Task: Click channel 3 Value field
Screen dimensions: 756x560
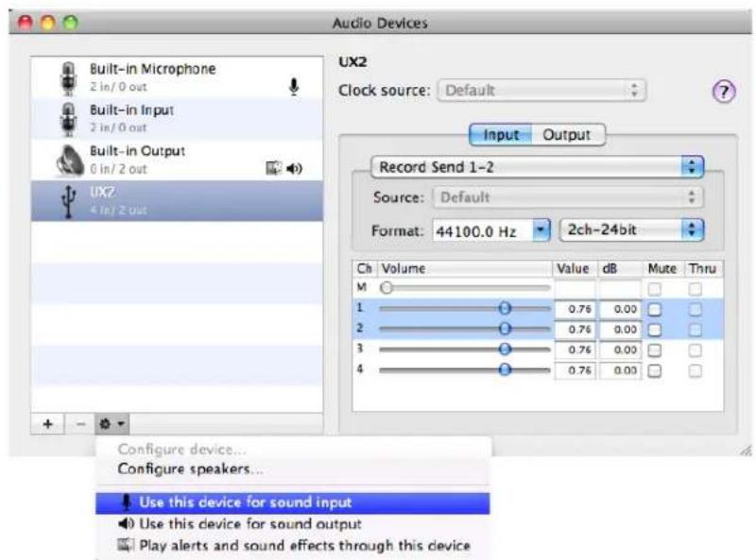Action: click(x=576, y=349)
